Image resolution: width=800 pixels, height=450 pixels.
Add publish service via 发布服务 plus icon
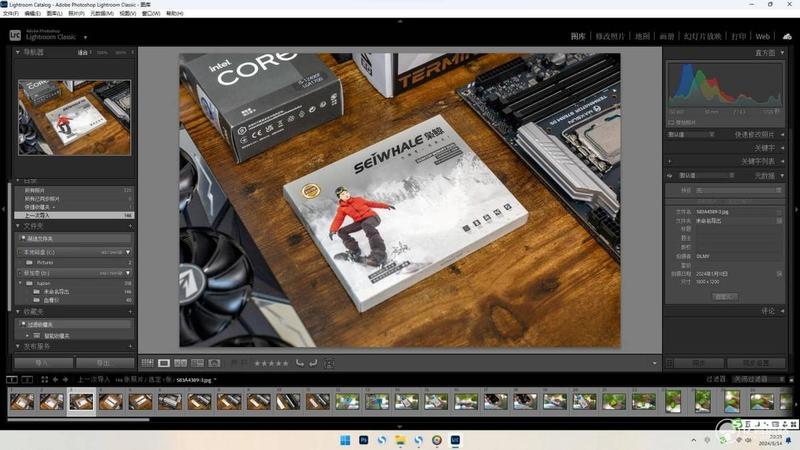tap(130, 346)
